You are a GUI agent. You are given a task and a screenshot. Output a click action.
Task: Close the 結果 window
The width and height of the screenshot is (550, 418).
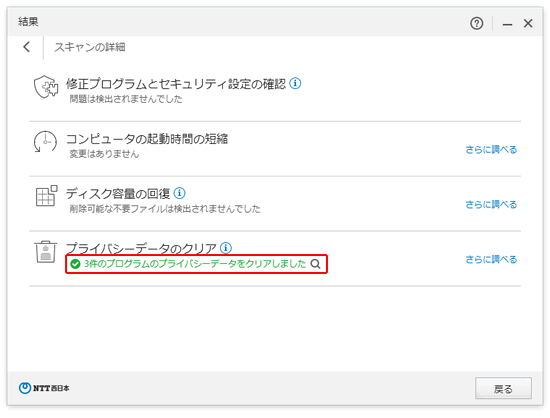point(528,23)
